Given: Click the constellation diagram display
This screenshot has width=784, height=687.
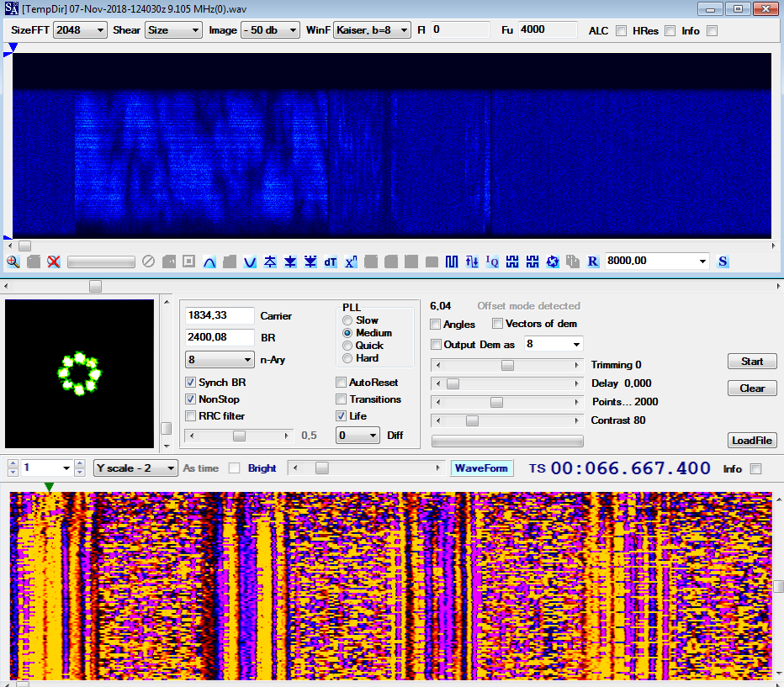Looking at the screenshot, I should (80, 373).
